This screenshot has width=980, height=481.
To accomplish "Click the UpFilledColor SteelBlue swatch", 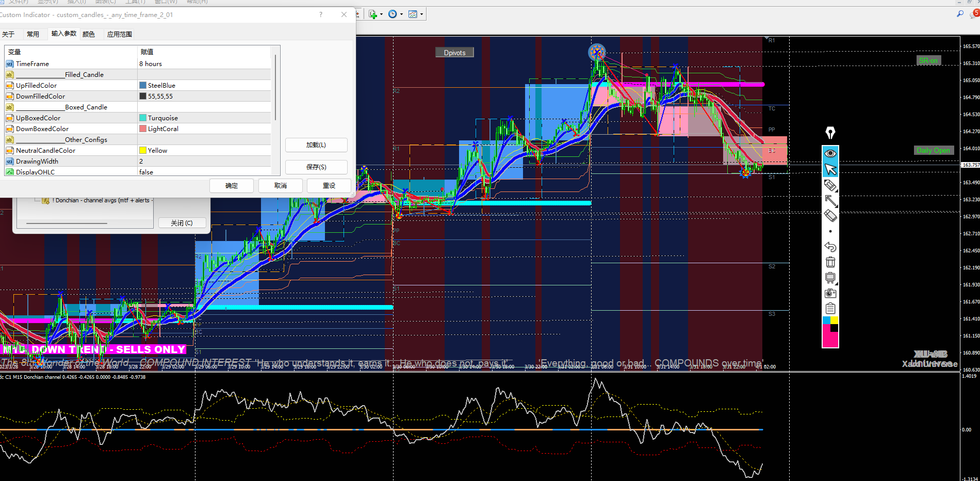I will coord(143,85).
